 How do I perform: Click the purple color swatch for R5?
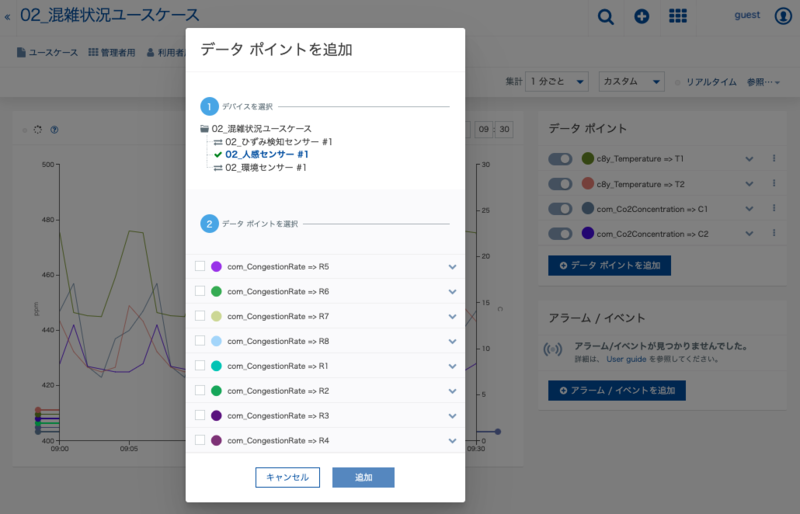pyautogui.click(x=216, y=266)
